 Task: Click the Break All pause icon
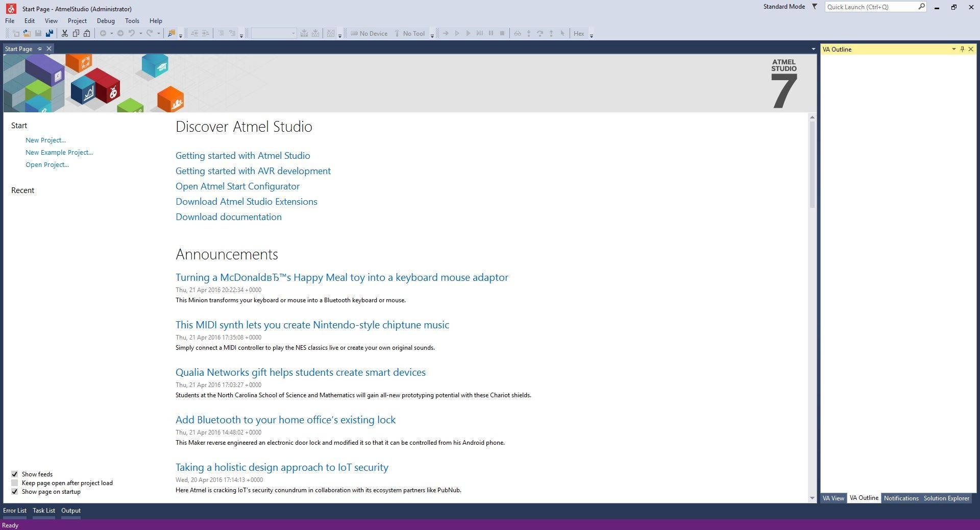pyautogui.click(x=491, y=33)
